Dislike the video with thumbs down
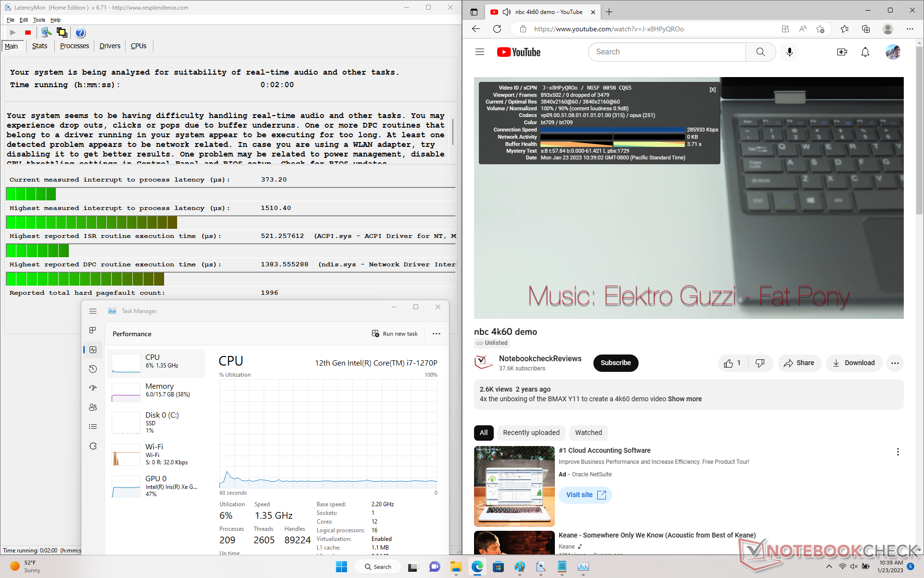 [760, 363]
